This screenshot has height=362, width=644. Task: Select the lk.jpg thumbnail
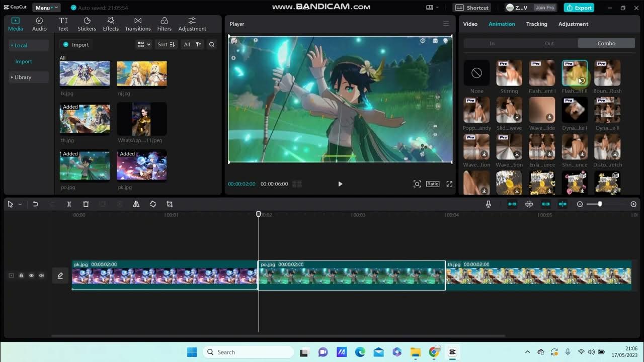(x=85, y=74)
